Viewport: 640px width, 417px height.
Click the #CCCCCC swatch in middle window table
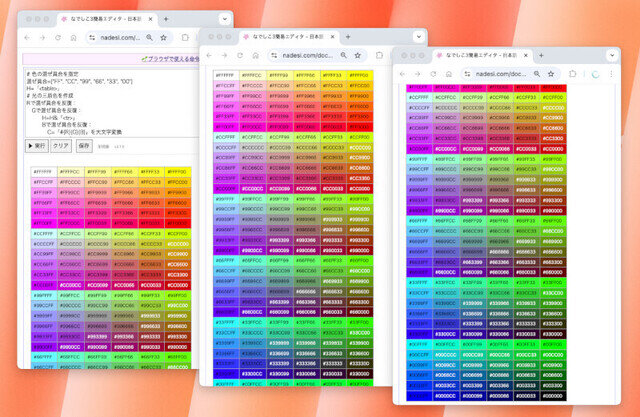pyautogui.click(x=253, y=147)
